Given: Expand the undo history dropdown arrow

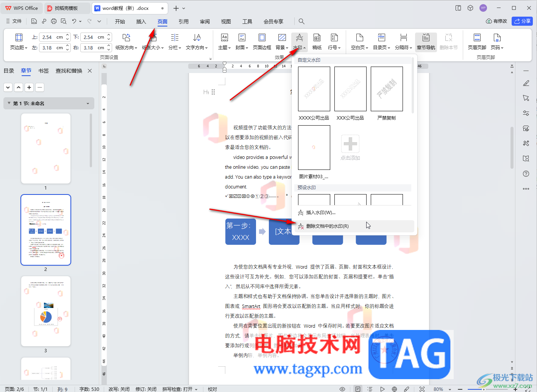Looking at the screenshot, I should [80, 21].
